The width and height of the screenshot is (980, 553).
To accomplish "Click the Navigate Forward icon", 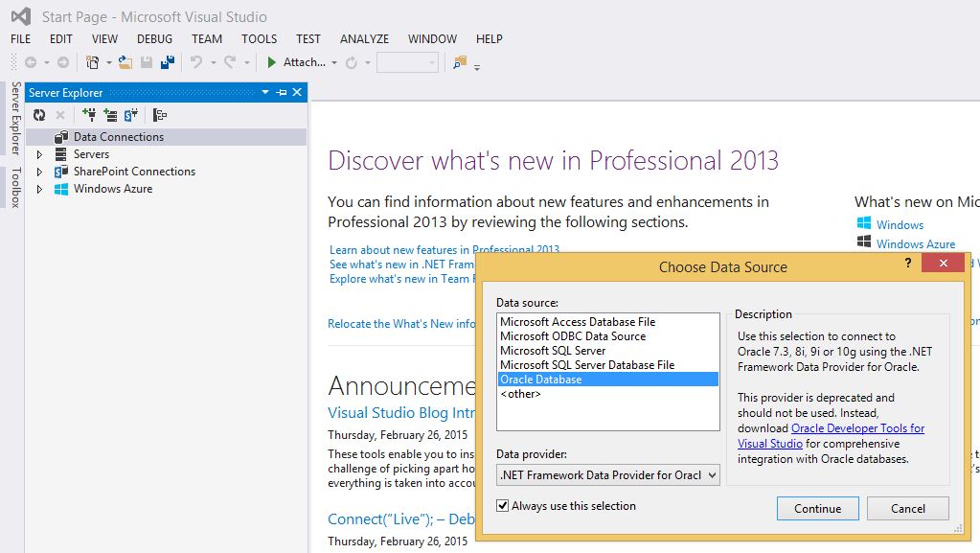I will coord(63,62).
